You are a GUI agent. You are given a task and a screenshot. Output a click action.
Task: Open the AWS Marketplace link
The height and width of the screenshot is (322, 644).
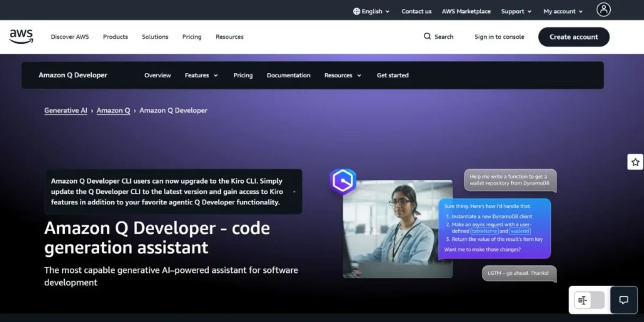(466, 11)
